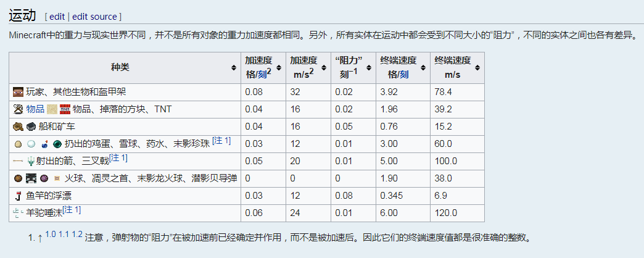
Task: Select the 78.4 terminal velocity cell
Action: coord(457,92)
